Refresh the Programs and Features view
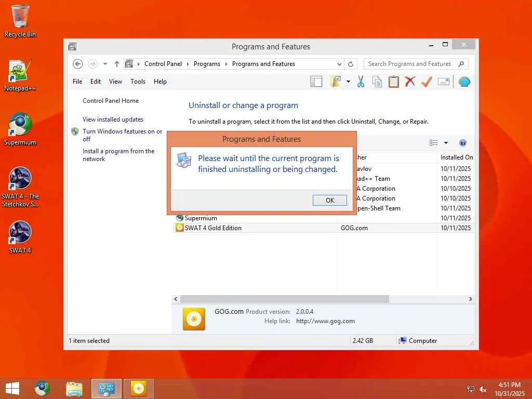This screenshot has height=399, width=532. [x=351, y=64]
